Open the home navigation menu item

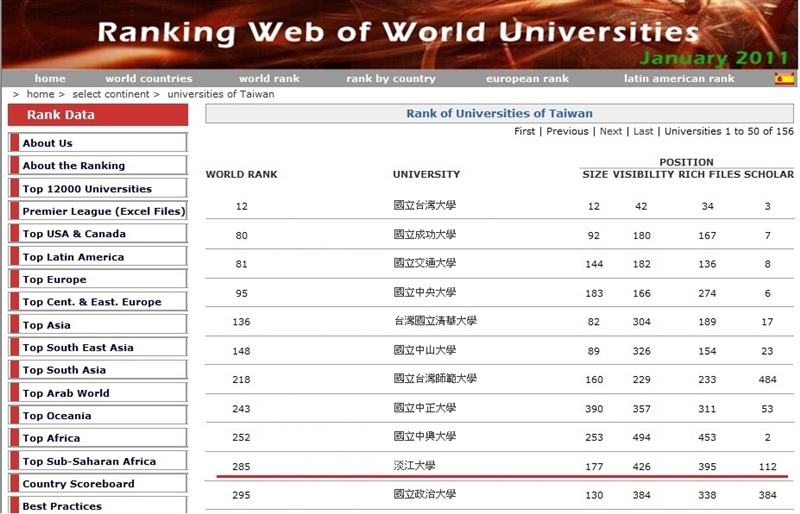50,79
